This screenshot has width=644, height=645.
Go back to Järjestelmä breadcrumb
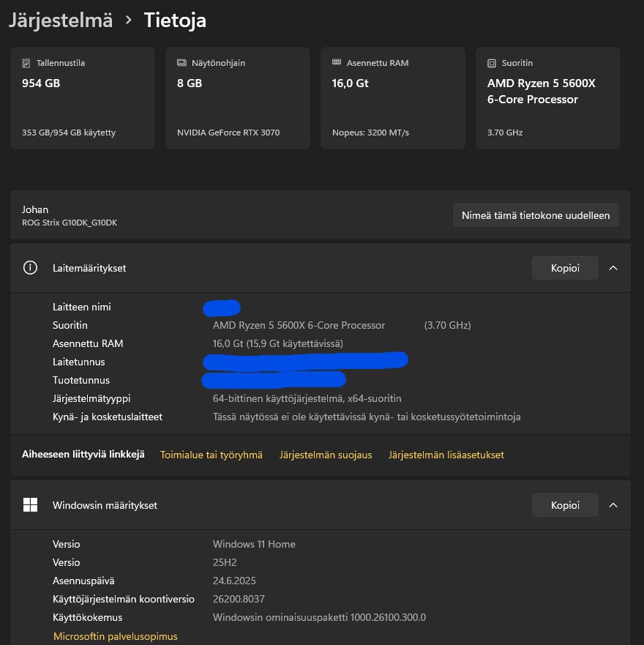(61, 20)
